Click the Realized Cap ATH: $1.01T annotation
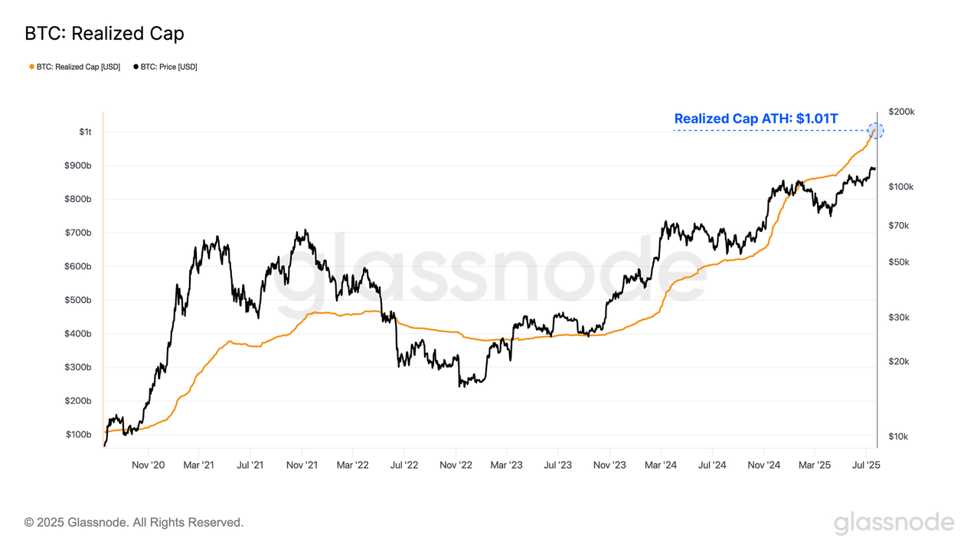The width and height of the screenshot is (980, 551). (756, 119)
